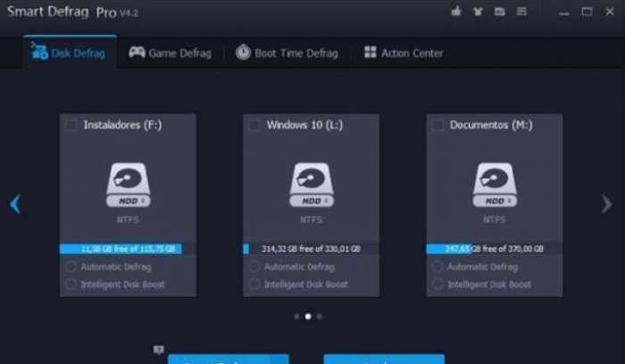Enable Automatic Defrag for Documentos (M:)

coord(437,267)
